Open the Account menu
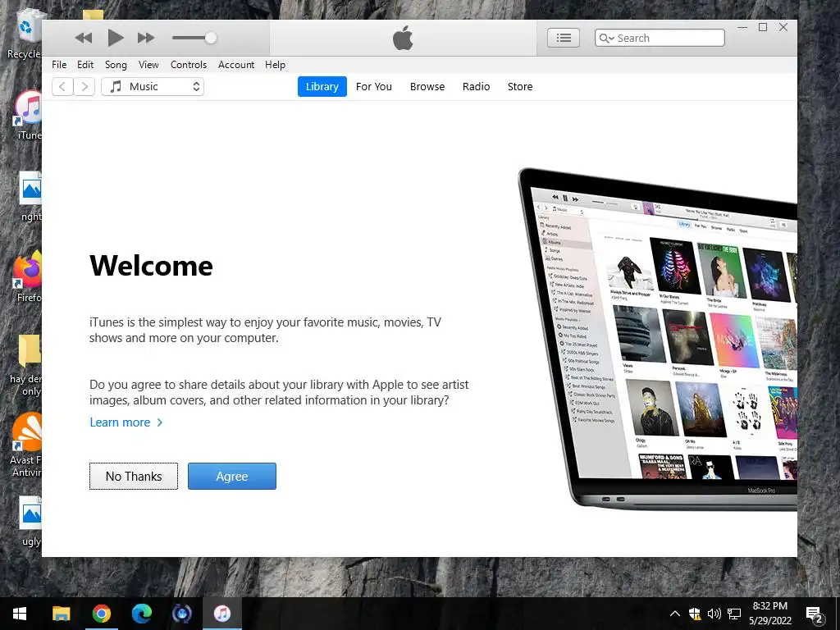Image resolution: width=840 pixels, height=630 pixels. coord(236,65)
